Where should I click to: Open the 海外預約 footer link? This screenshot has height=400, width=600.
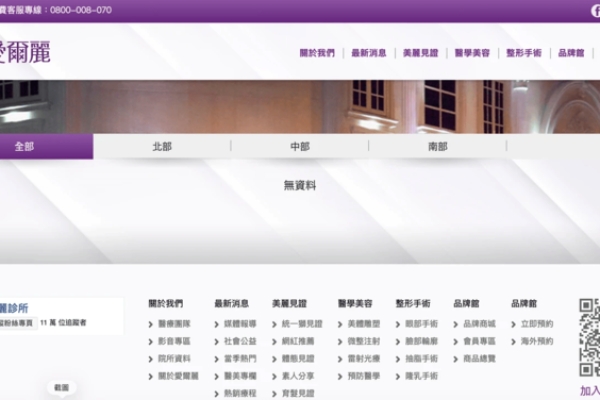tap(537, 341)
